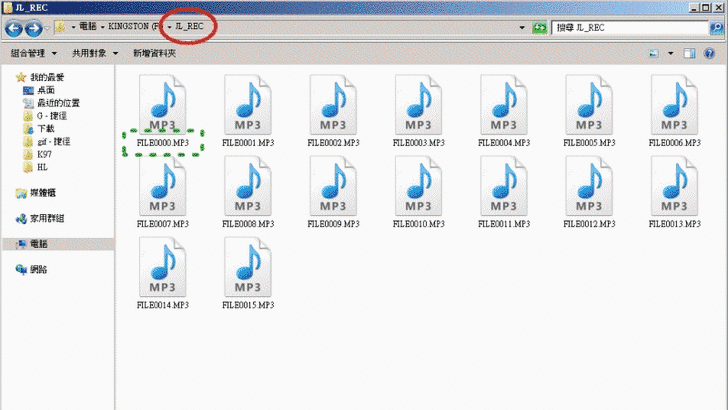Viewport: 728px width, 410px height.
Task: Click the search magnifier icon
Action: click(716, 28)
